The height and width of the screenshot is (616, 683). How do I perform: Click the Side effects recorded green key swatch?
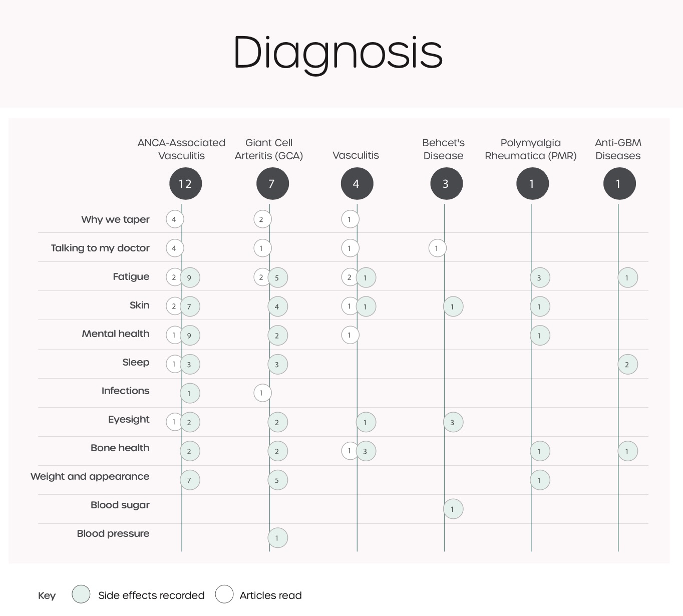[81, 594]
